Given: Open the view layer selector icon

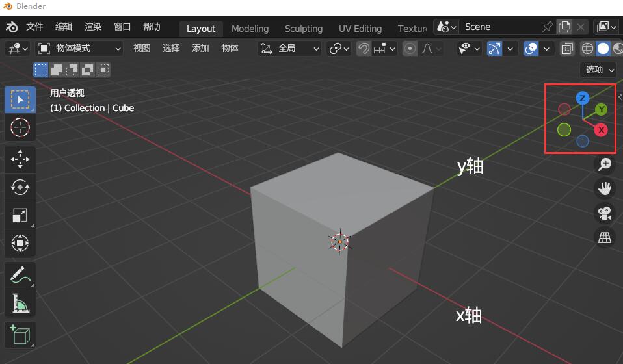Looking at the screenshot, I should click(607, 27).
